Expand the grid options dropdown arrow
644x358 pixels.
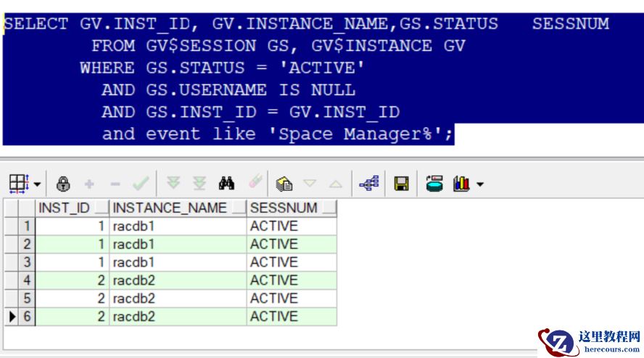[37, 184]
